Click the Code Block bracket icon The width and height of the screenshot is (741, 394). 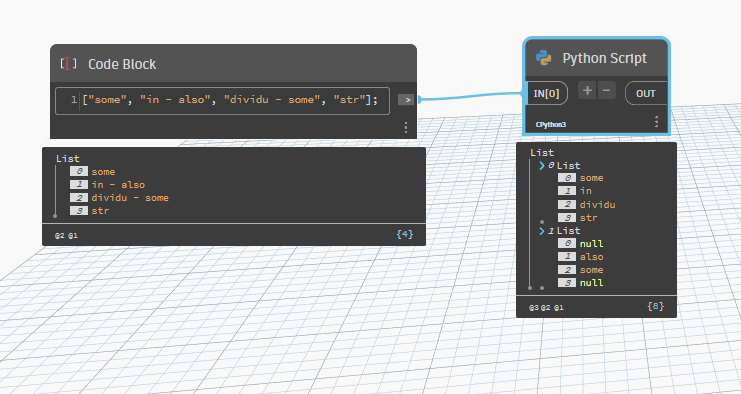(x=68, y=64)
